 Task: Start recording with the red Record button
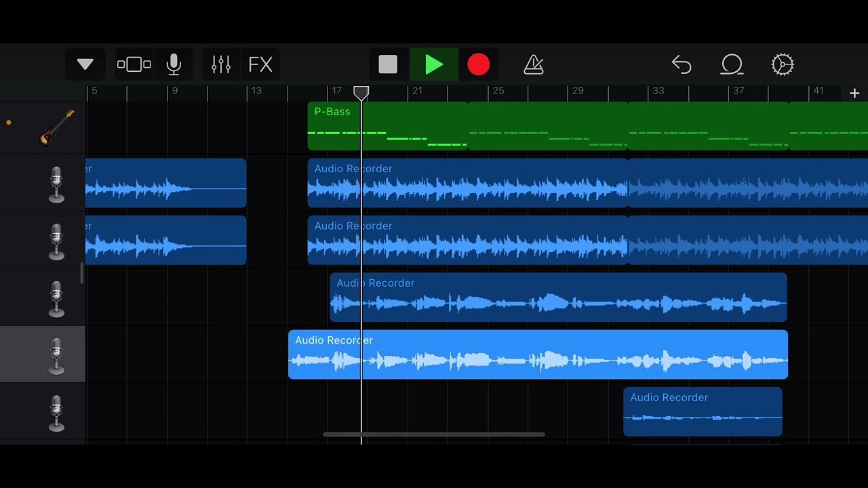tap(479, 64)
